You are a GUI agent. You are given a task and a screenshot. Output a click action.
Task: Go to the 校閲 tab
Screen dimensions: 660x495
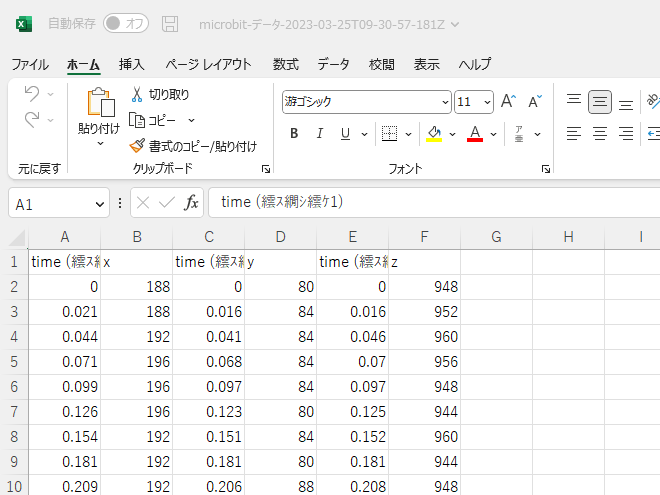[x=382, y=64]
